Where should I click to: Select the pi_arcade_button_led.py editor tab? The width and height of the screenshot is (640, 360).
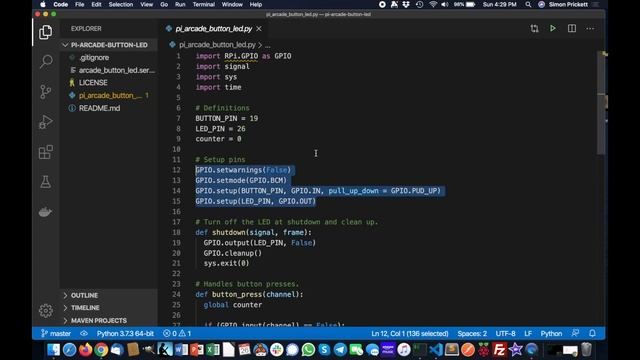[213, 29]
